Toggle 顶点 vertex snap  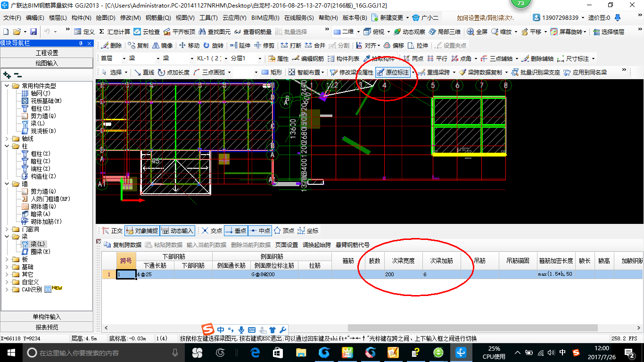[284, 230]
